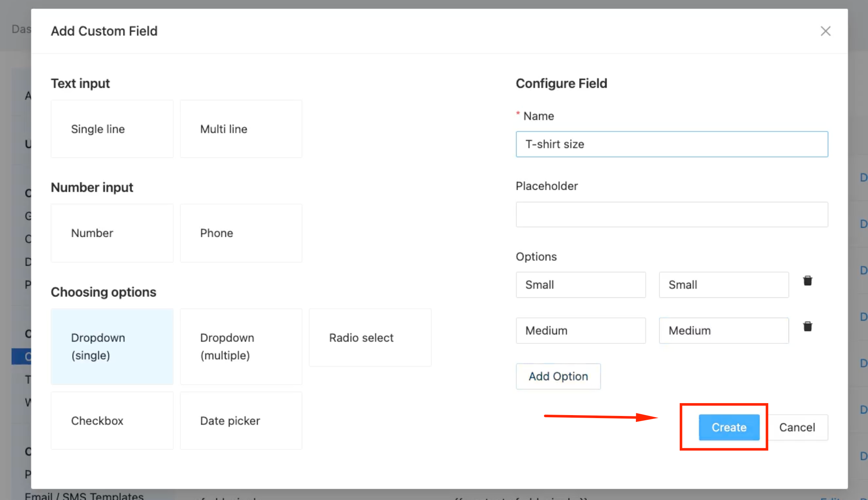Edit the first Small option label
This screenshot has width=868, height=500.
(580, 285)
